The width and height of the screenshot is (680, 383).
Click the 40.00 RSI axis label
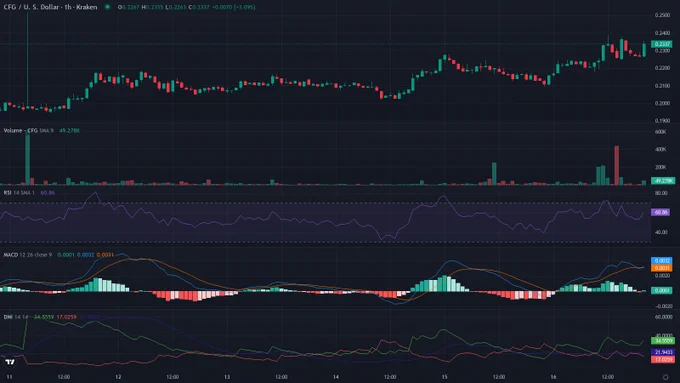point(661,232)
